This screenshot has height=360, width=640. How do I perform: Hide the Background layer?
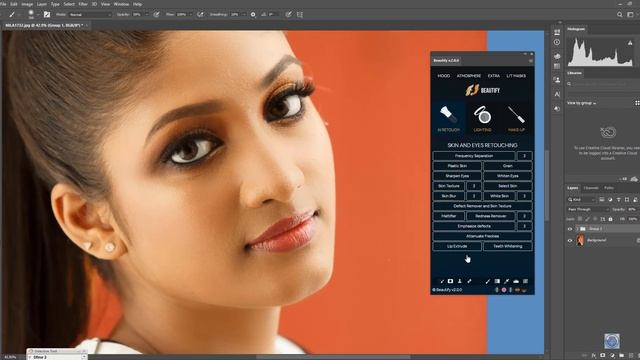570,240
